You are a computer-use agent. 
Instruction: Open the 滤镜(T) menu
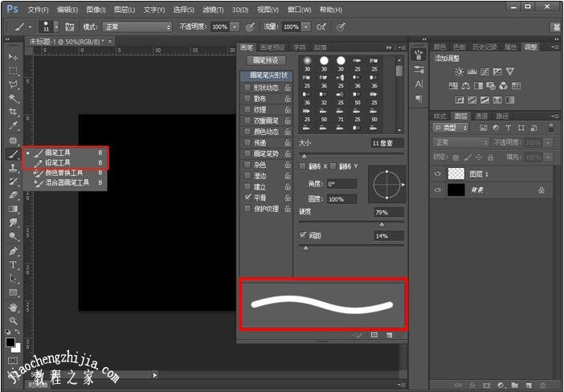[x=214, y=10]
